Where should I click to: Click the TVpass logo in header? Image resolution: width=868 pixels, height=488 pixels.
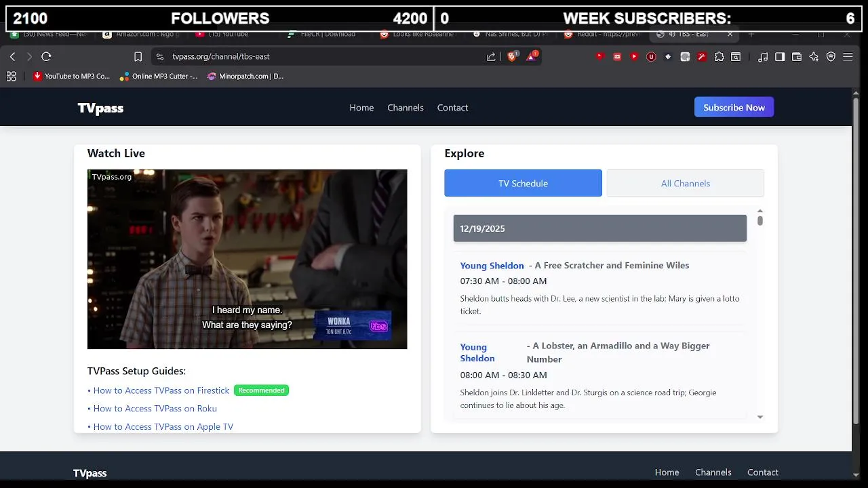tap(100, 108)
